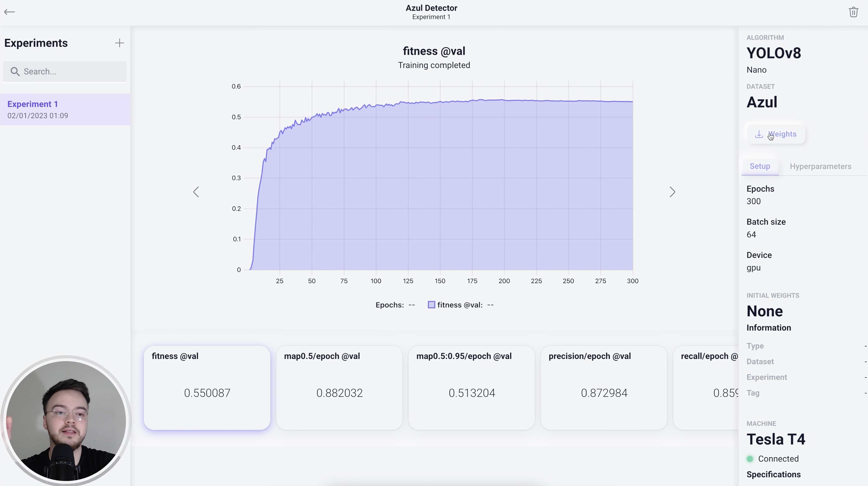This screenshot has height=486, width=868.
Task: Open the map0.5/epoch @val metric card
Action: [339, 388]
